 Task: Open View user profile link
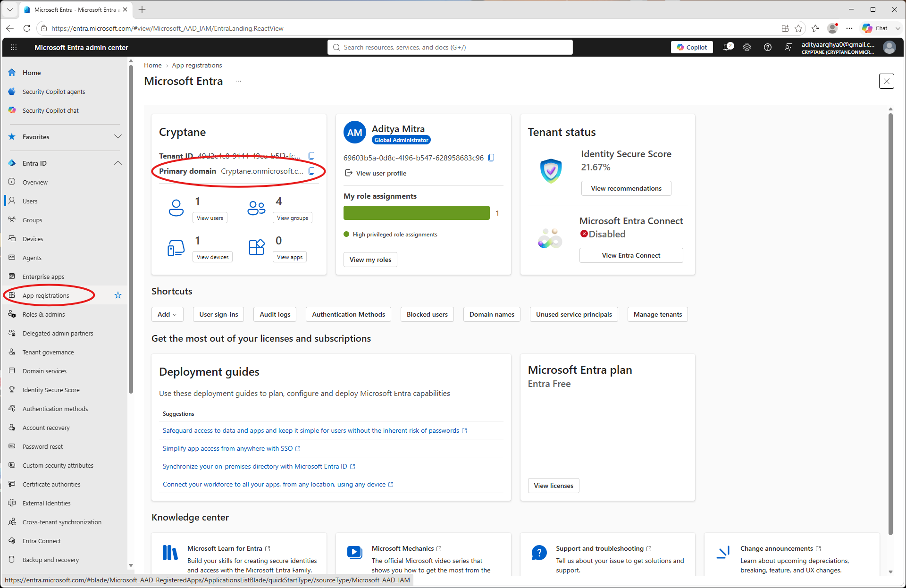click(x=376, y=173)
